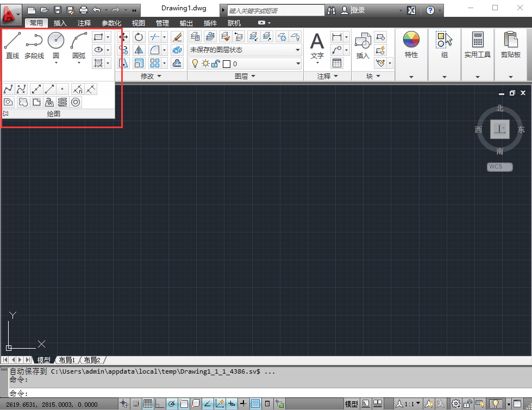This screenshot has width=532, height=410.
Task: Switch to the 注释 ribbon tab
Action: tap(84, 23)
